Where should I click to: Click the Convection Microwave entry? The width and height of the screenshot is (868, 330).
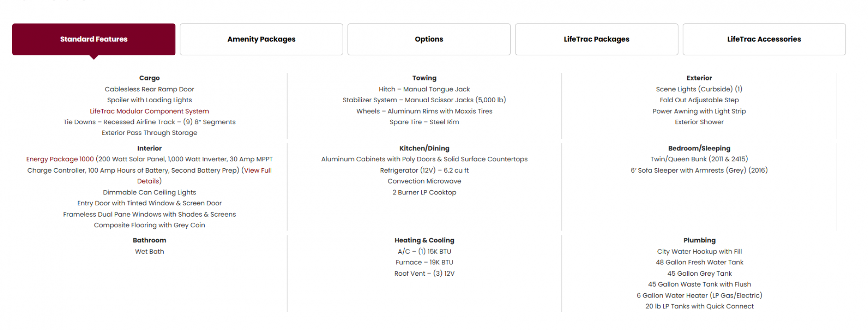pyautogui.click(x=425, y=181)
